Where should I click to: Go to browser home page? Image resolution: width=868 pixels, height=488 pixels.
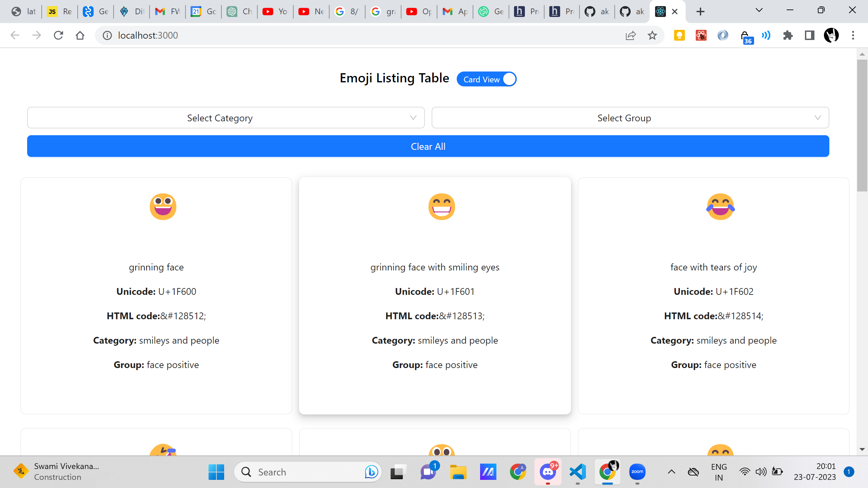tap(80, 35)
